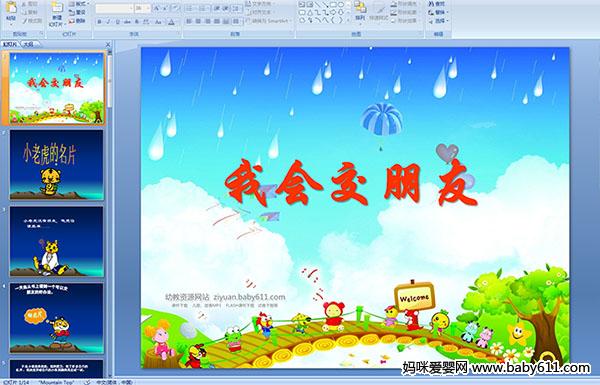This screenshot has height=385, width=600.
Task: Open the font name dropdown
Action: pyautogui.click(x=114, y=8)
